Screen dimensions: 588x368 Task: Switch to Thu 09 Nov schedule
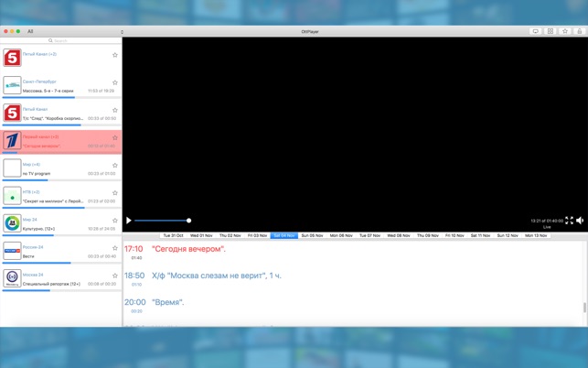point(428,235)
